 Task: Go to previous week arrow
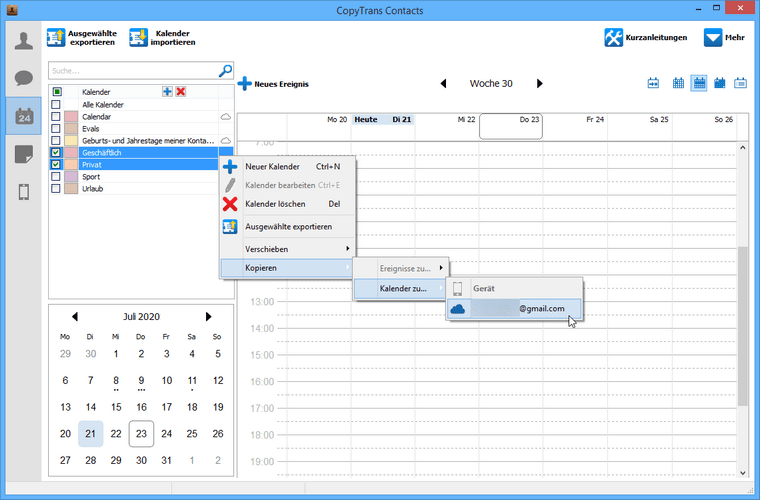[x=443, y=83]
